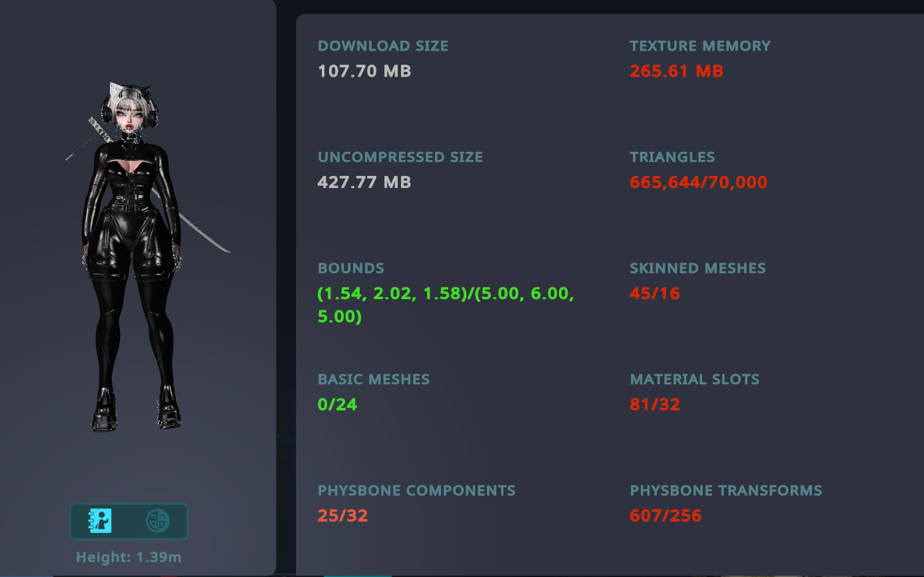Select the 45/16 skinned meshes value
This screenshot has height=577, width=924.
(655, 293)
